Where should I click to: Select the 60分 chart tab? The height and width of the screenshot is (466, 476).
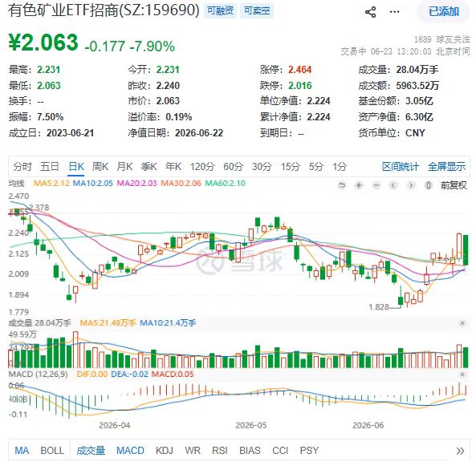234,167
